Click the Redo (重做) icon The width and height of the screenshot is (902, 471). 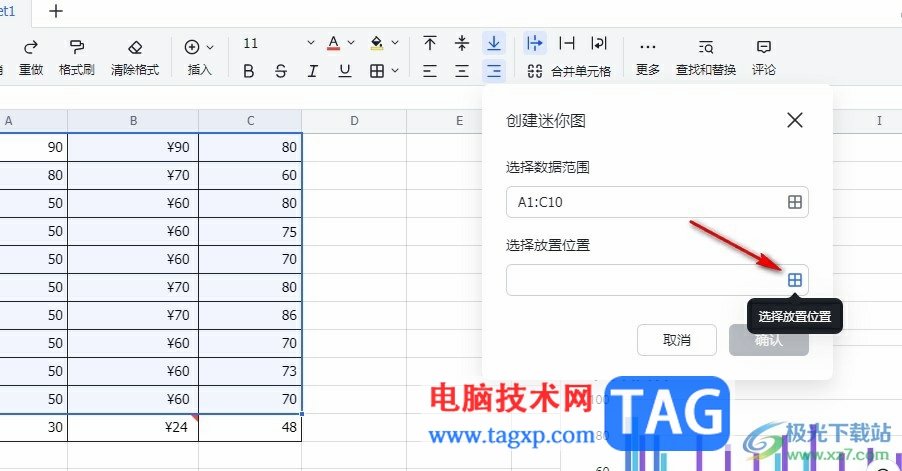pos(31,47)
